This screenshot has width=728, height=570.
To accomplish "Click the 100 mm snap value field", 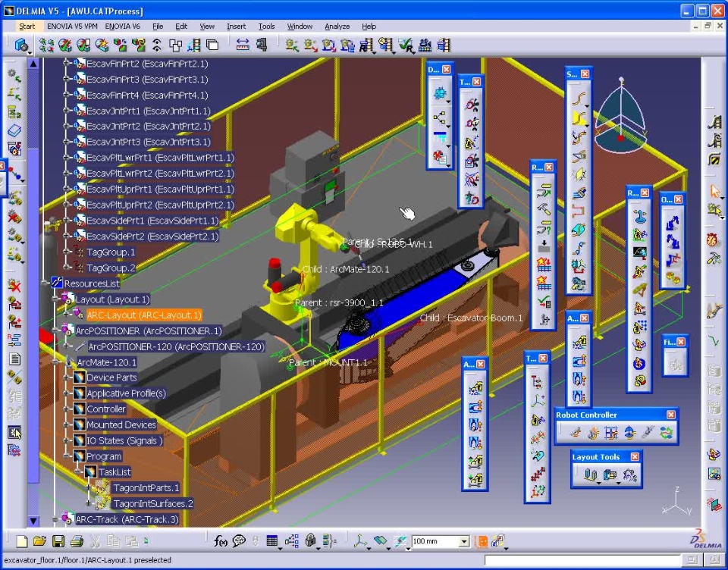I will pos(435,542).
